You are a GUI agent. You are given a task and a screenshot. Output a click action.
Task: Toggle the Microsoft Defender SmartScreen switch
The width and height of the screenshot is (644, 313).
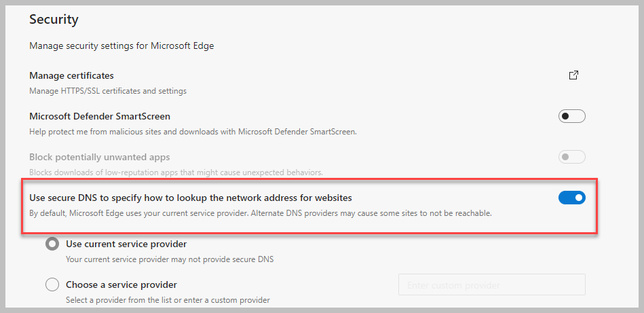pyautogui.click(x=571, y=116)
